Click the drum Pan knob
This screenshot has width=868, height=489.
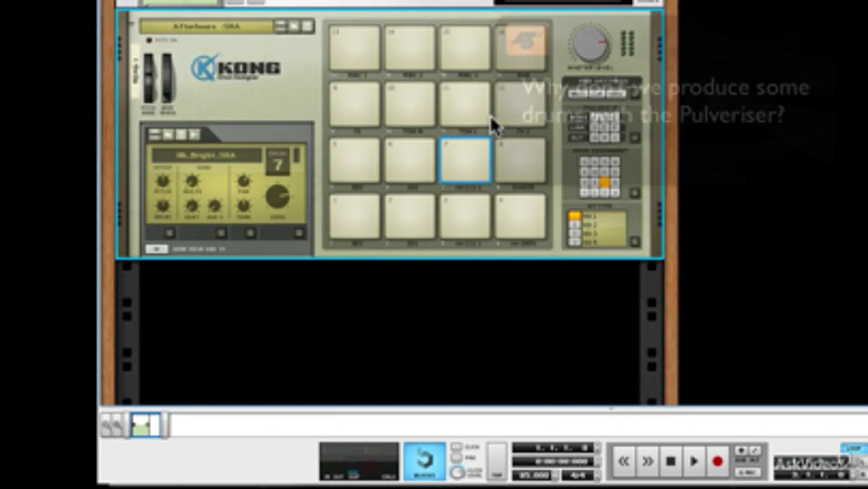point(243,181)
